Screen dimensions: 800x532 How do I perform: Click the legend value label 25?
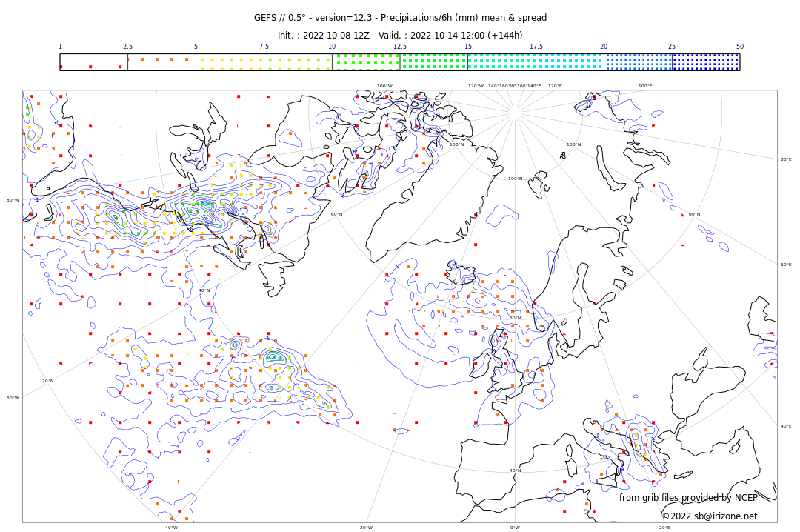point(672,47)
